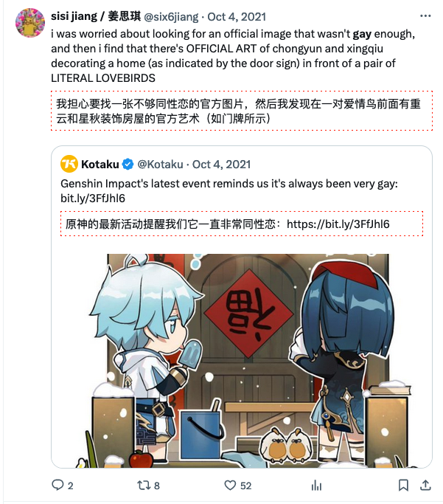Viewport: 443px width, 504px height.
Task: Open Kotaku's verified badge
Action: coord(128,165)
